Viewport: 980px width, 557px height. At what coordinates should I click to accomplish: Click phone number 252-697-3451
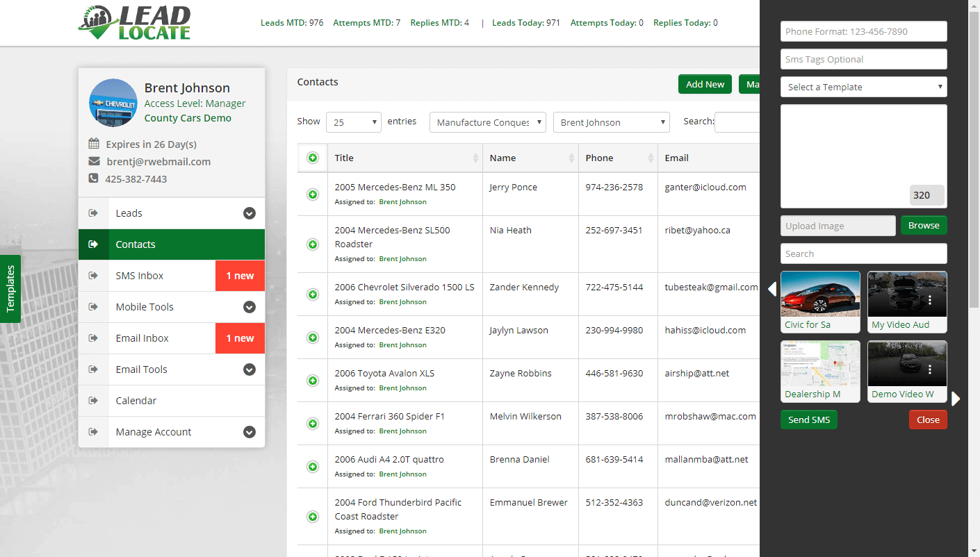tap(614, 230)
